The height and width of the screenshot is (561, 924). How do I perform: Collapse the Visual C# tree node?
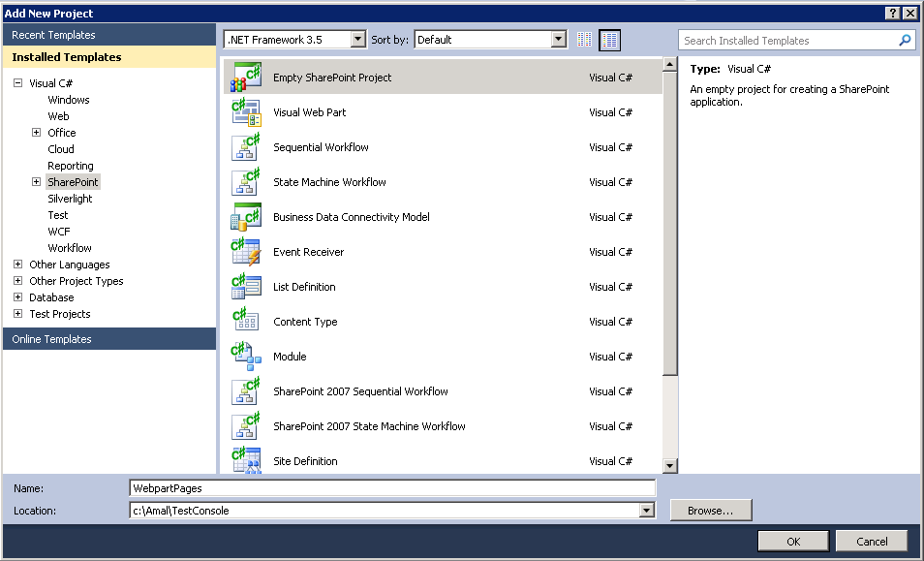(17, 83)
